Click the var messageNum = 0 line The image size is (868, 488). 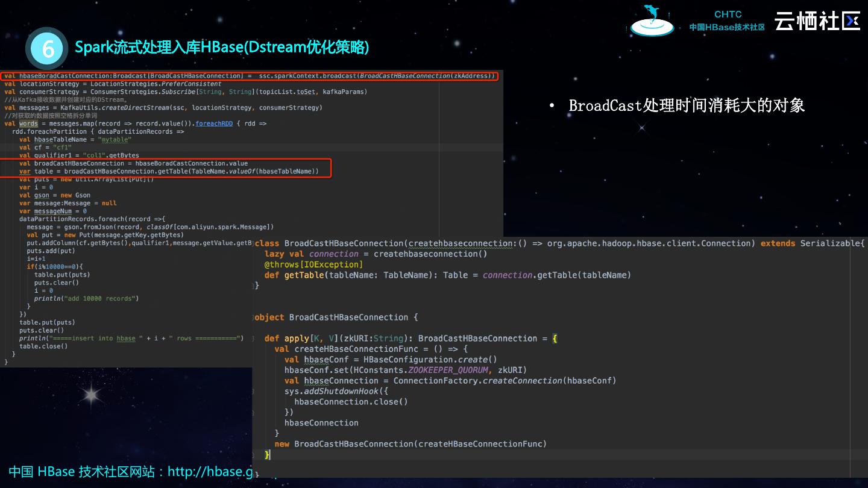53,211
